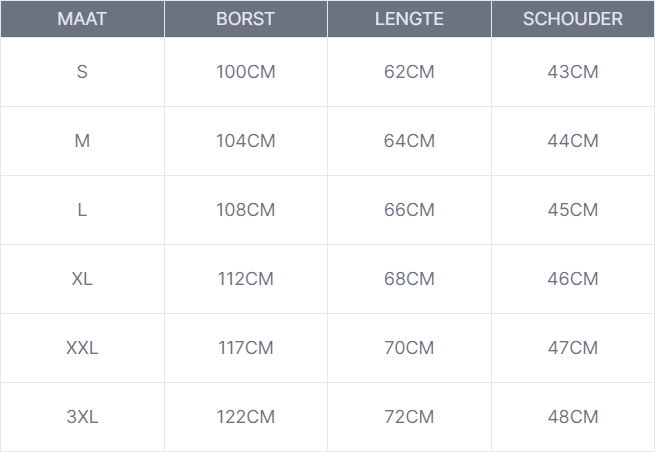
Task: Select the 117CM chest measurement
Action: [245, 348]
